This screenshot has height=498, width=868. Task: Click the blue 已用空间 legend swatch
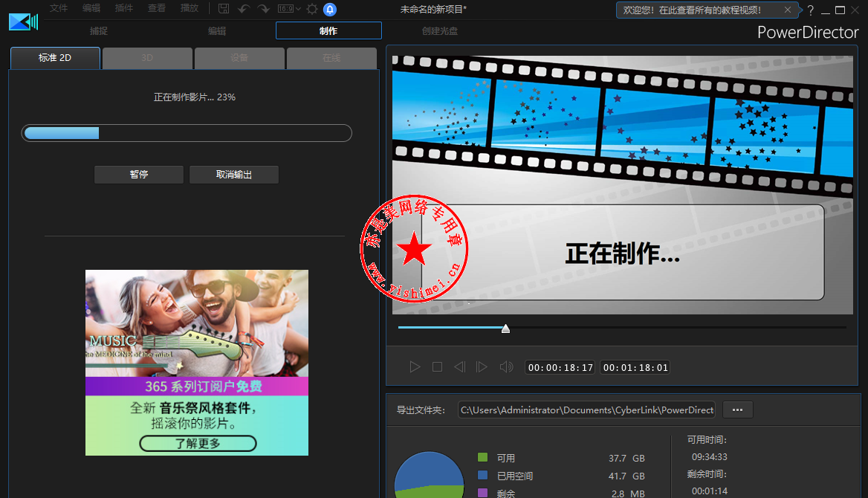pyautogui.click(x=483, y=475)
